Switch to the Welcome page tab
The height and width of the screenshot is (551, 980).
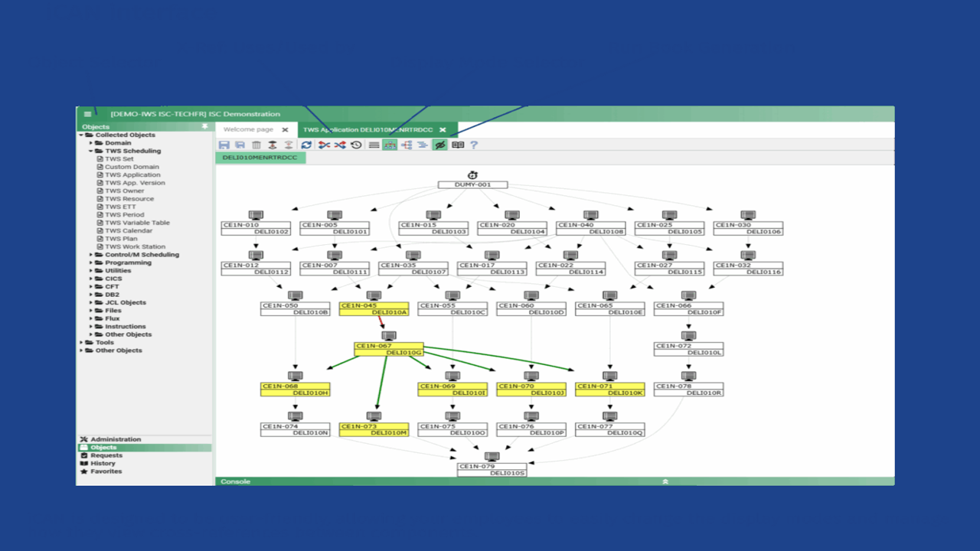249,129
